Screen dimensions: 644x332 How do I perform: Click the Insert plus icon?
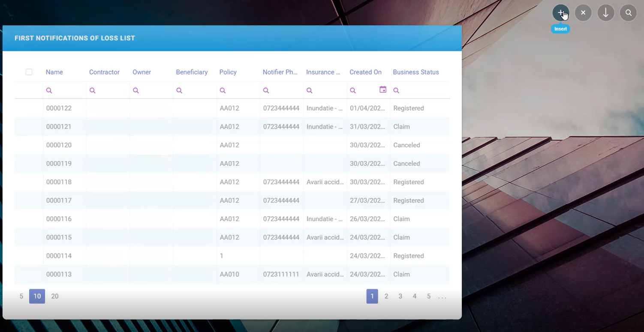click(560, 13)
